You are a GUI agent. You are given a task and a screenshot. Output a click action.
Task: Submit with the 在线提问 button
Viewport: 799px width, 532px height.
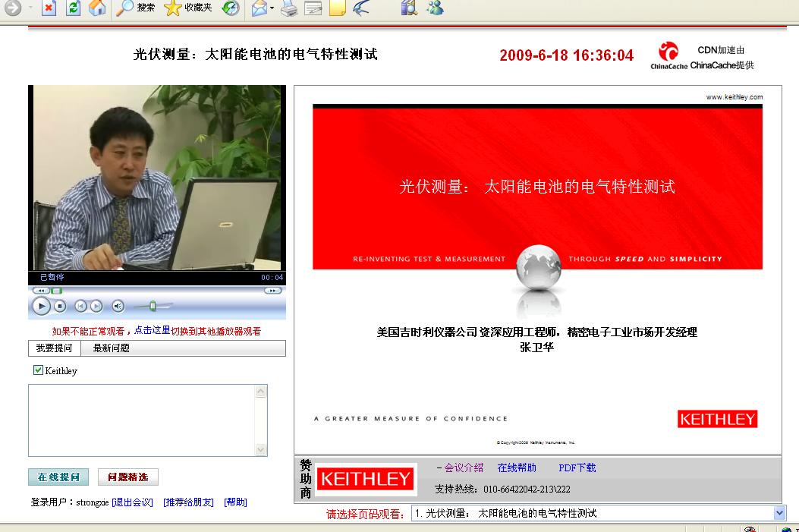point(58,477)
